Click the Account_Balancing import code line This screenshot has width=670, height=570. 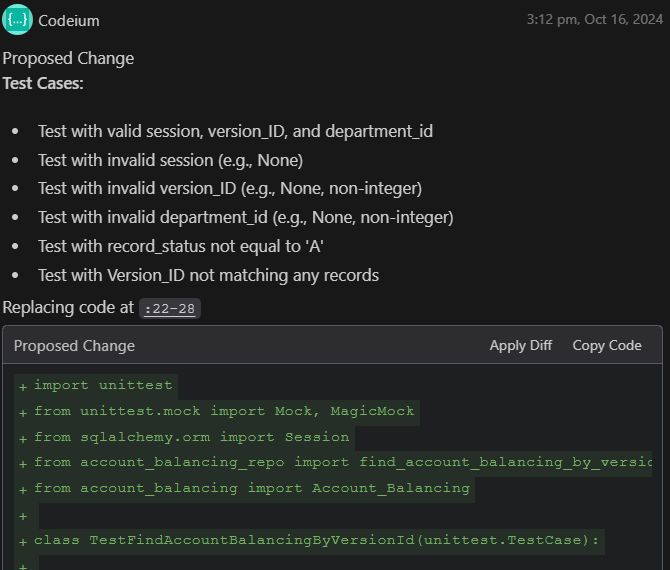coord(251,488)
